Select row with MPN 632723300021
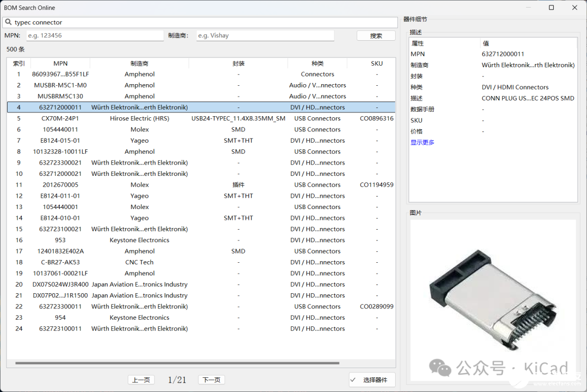 tap(201, 163)
